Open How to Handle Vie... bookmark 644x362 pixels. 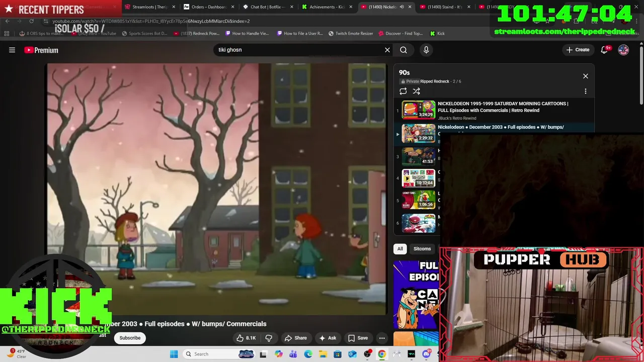click(247, 34)
